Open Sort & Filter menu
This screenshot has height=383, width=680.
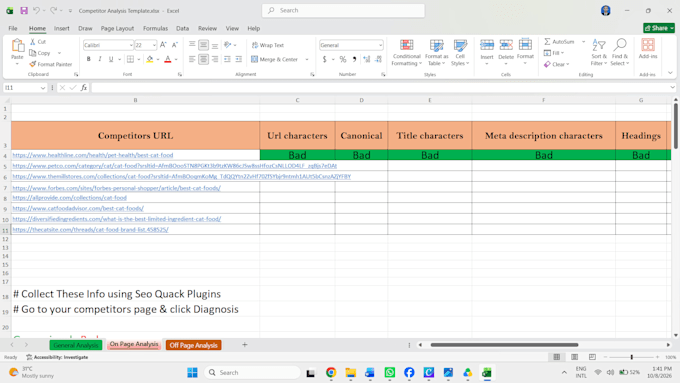[x=599, y=52]
